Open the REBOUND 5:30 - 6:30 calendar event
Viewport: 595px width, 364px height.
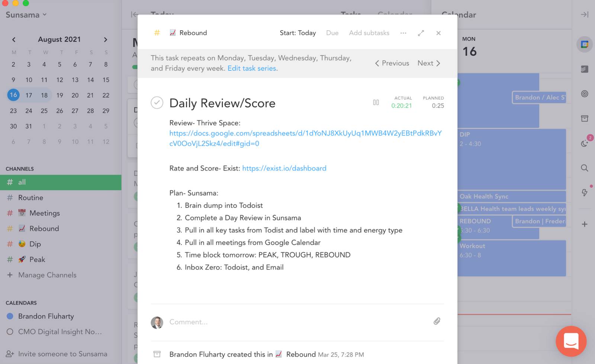tap(485, 227)
